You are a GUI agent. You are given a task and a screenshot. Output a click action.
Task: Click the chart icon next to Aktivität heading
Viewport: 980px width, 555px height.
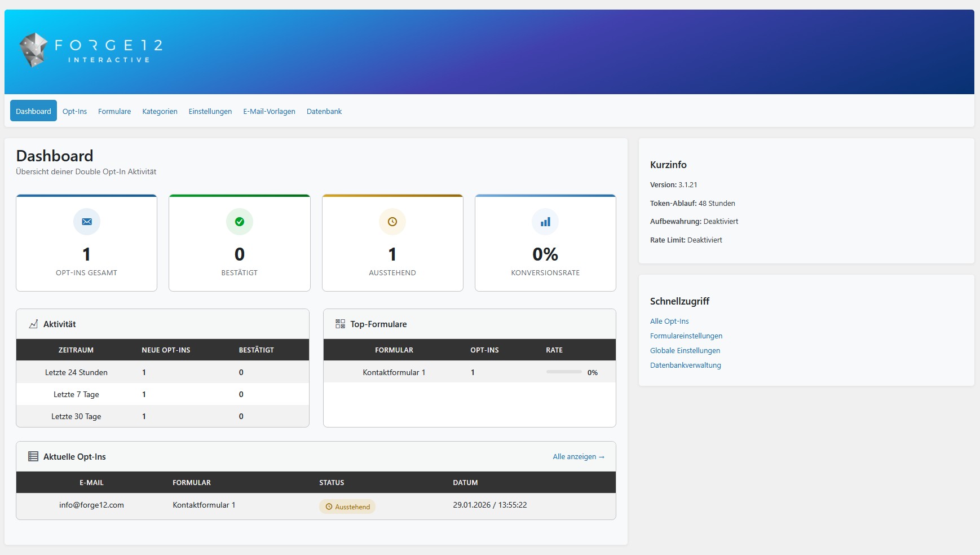[32, 324]
